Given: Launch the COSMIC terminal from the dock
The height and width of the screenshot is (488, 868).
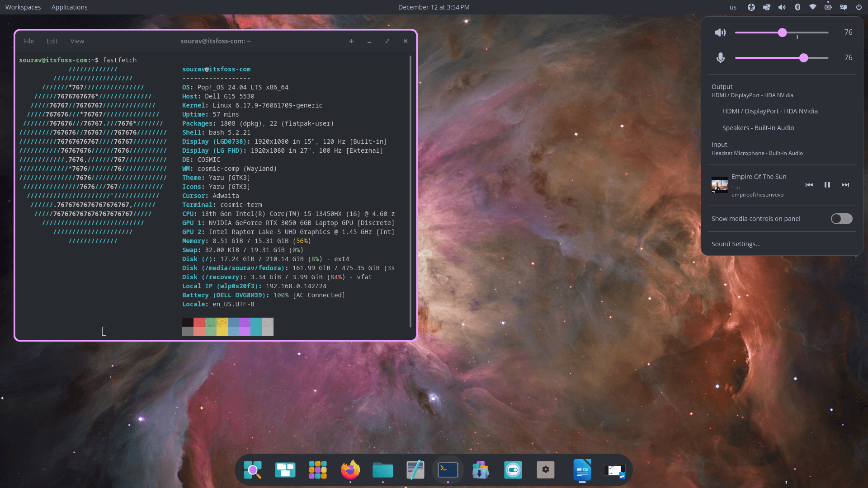Looking at the screenshot, I should (448, 470).
